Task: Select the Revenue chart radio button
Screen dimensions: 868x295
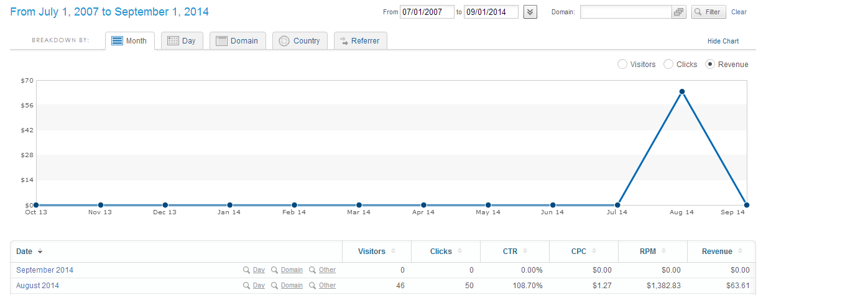Action: (710, 64)
